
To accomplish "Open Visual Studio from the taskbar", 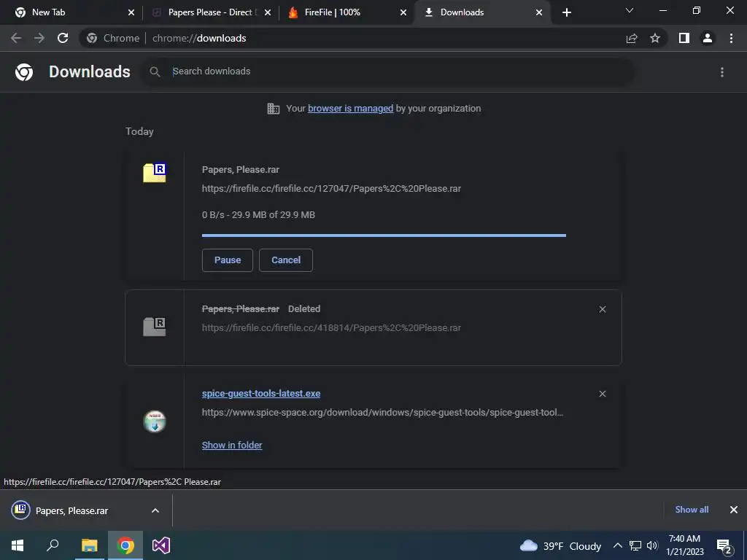I will click(161, 545).
